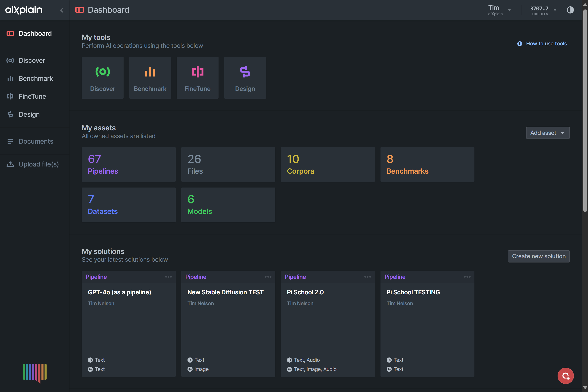Open options menu on New Stable Diffusion TEST card
The image size is (588, 392).
click(268, 277)
